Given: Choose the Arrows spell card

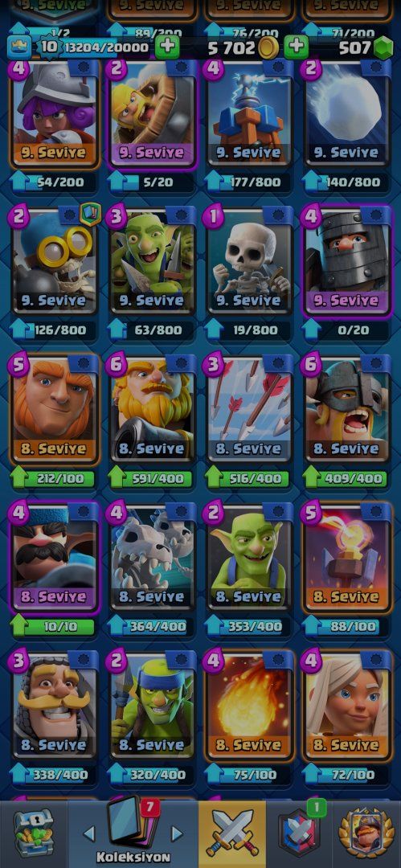Looking at the screenshot, I should 251,410.
